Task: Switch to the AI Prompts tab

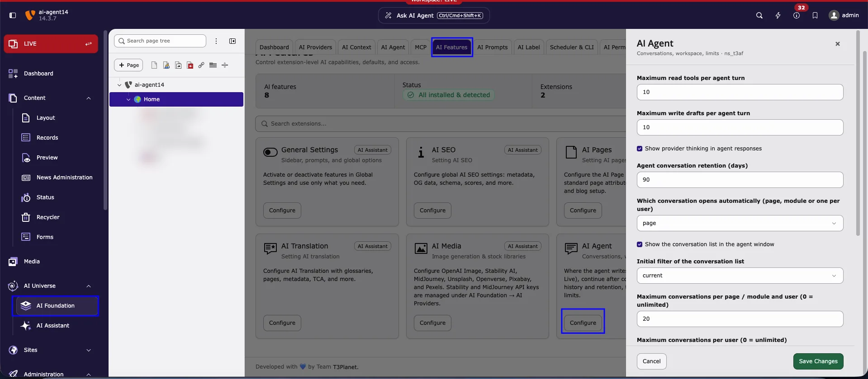Action: click(x=493, y=47)
